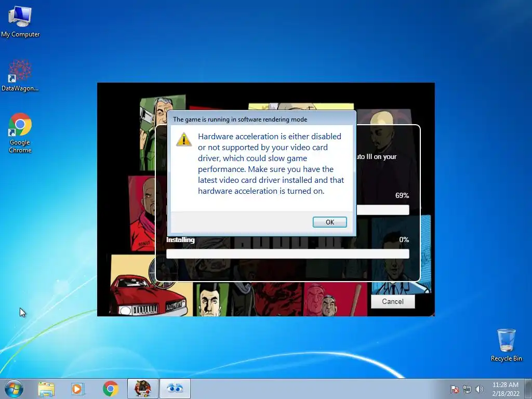Click the Installing progress bar

pos(287,254)
